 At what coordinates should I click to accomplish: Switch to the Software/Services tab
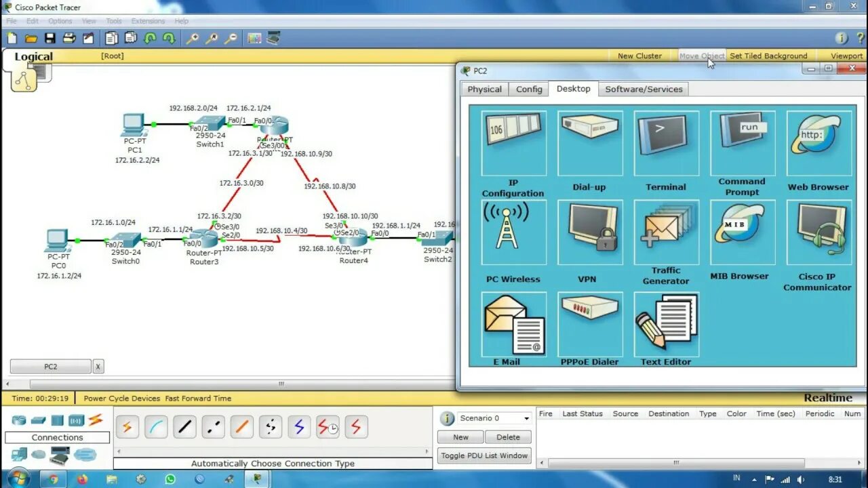(644, 89)
